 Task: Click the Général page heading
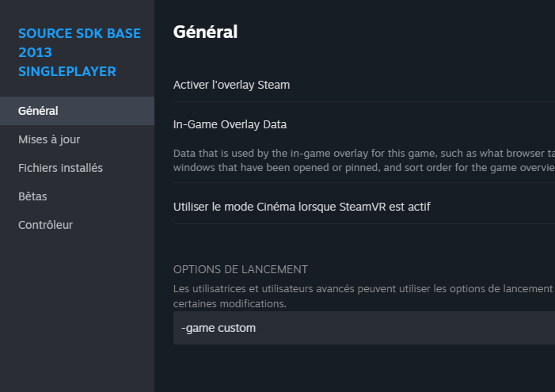point(205,32)
